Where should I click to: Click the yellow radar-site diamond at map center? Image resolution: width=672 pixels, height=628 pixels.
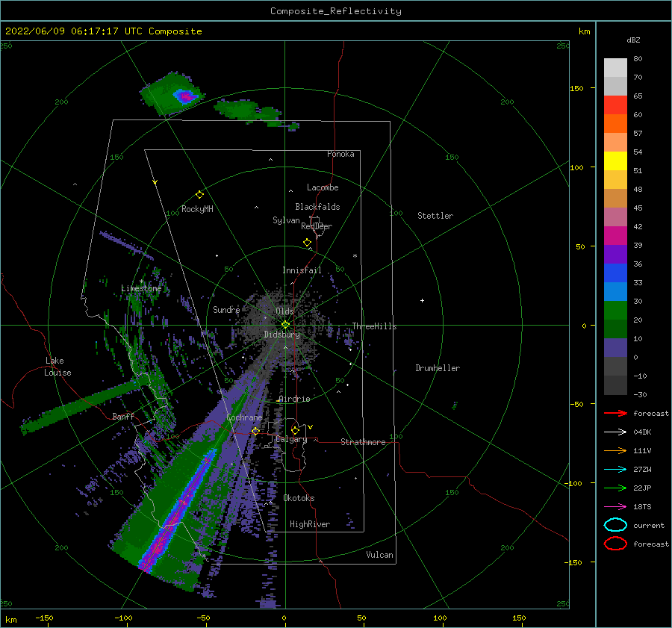285,325
